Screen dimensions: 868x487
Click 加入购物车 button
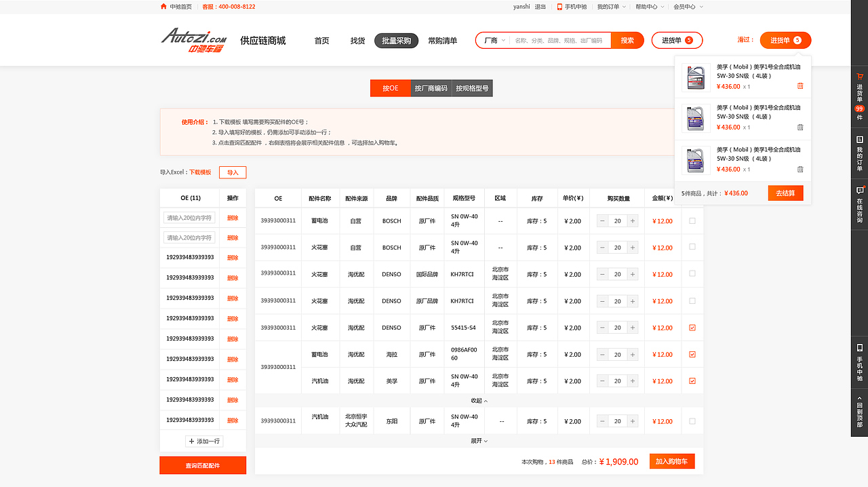672,462
